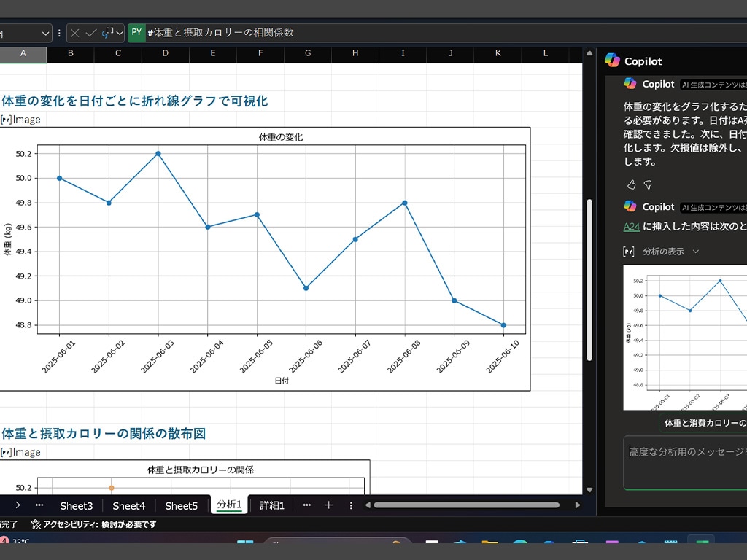Click the worksheet vertical scrollbar thumb
This screenshot has width=747, height=560.
tap(589, 279)
